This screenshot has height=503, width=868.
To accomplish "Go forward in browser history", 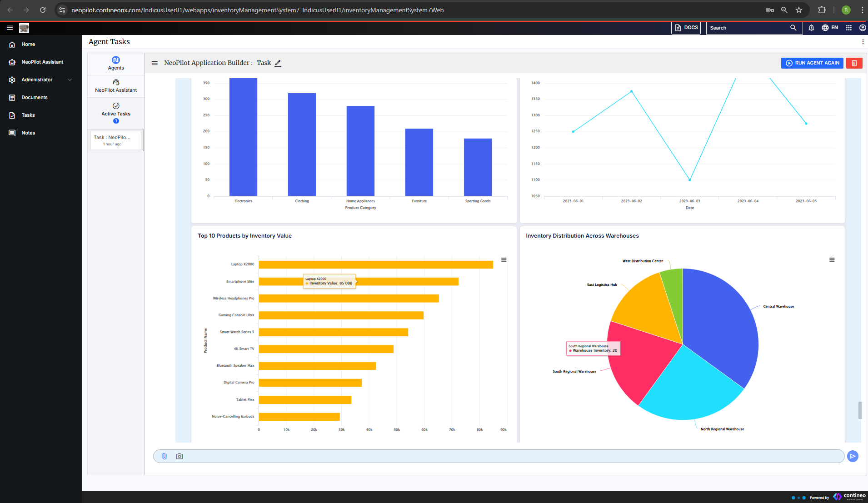I will pos(26,10).
